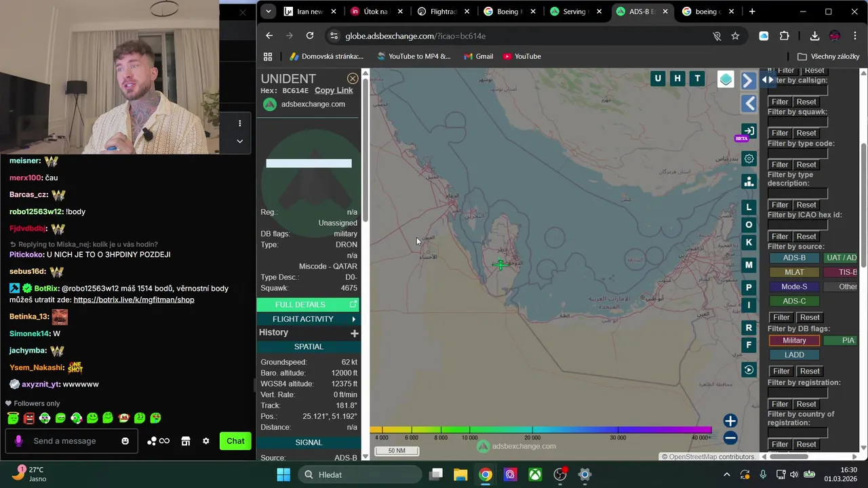Image resolution: width=868 pixels, height=488 pixels.
Task: Toggle the P map option button
Action: [x=749, y=287]
